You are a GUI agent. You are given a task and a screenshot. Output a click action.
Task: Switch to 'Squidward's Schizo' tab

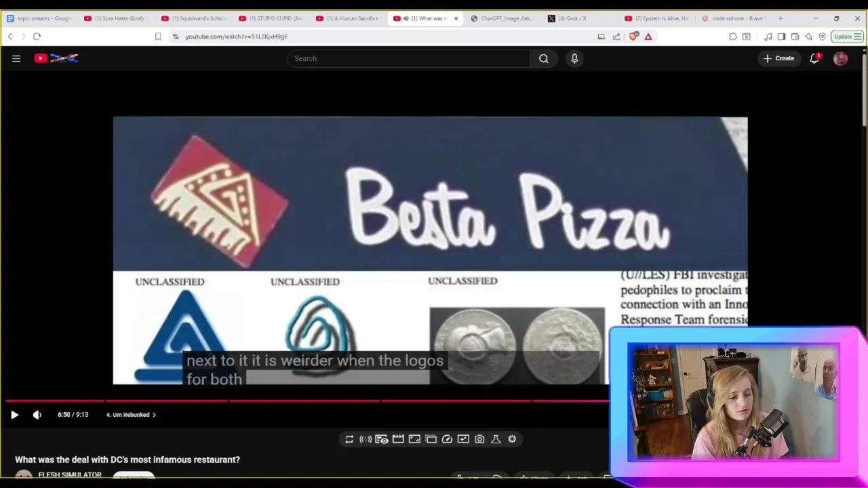(x=194, y=18)
